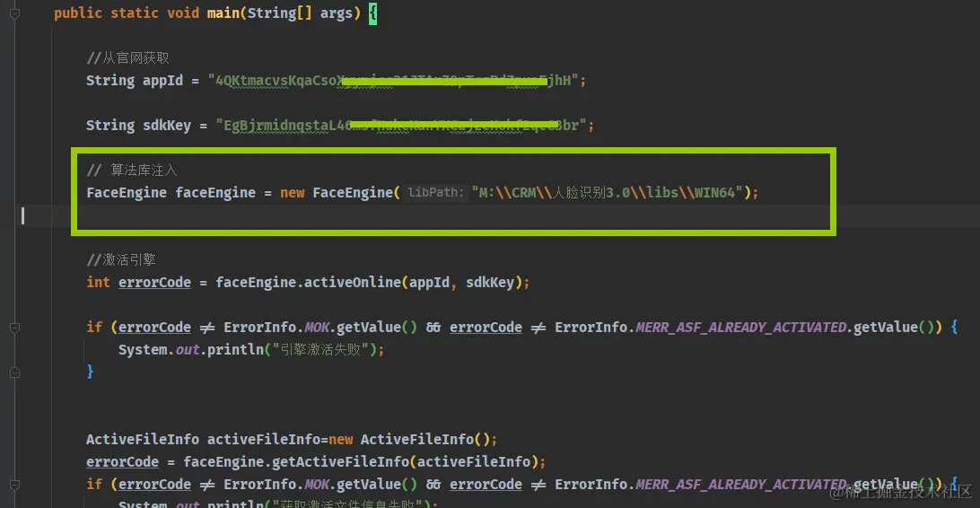Collapse the if-block after getActiveFileInfo call

[14, 485]
